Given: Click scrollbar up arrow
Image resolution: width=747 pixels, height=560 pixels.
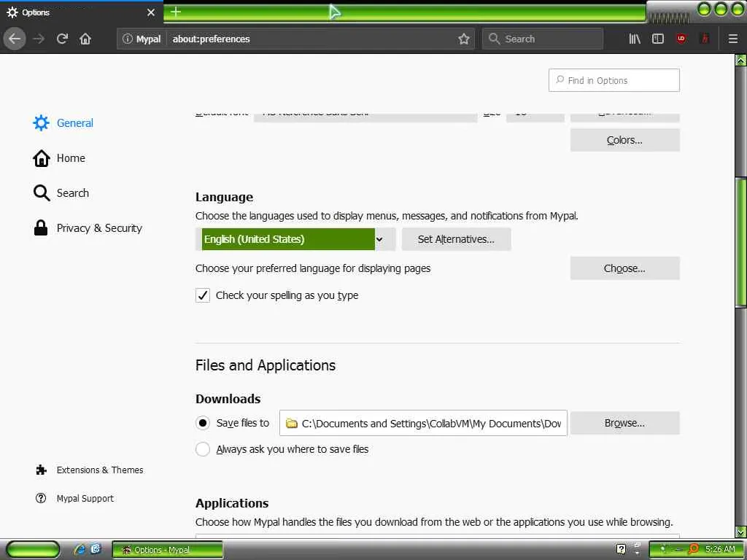Looking at the screenshot, I should coord(740,61).
